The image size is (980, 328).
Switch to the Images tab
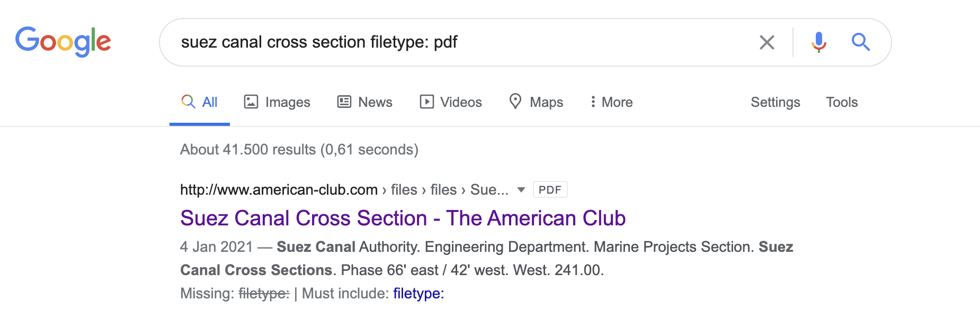(277, 102)
